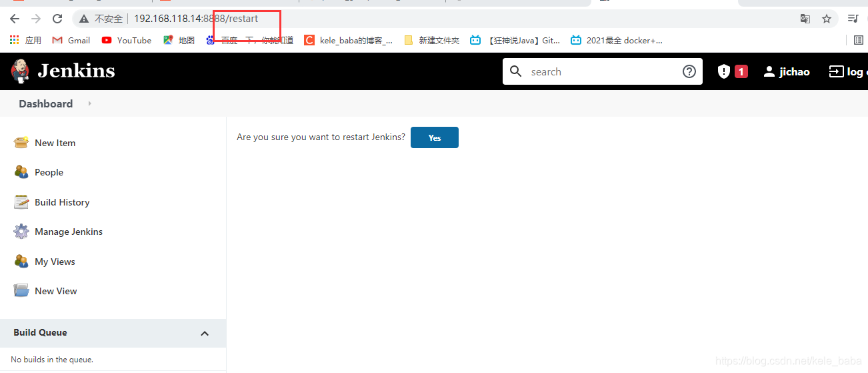Go to the Dashboard breadcrumb

pyautogui.click(x=46, y=103)
